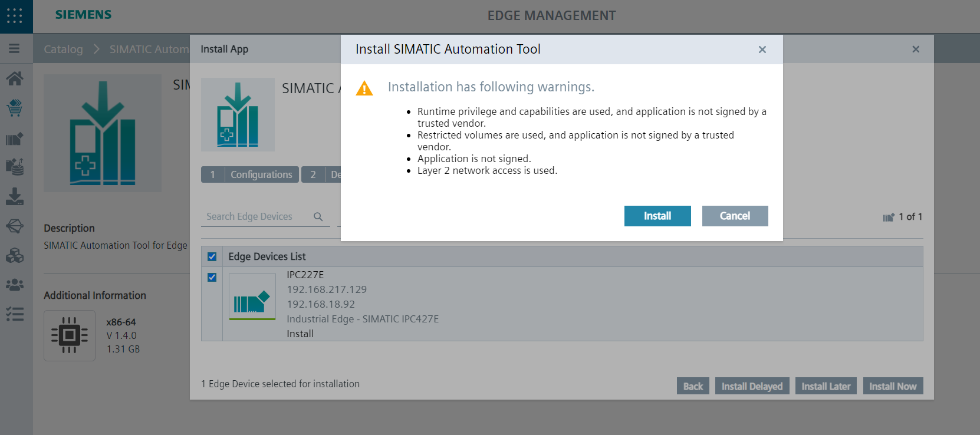Choose the Install Later button
980x435 pixels.
coord(826,386)
